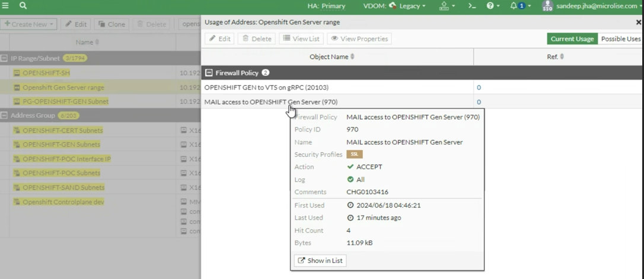The width and height of the screenshot is (644, 279).
Task: Close the Usage of Address panel
Action: 639,23
